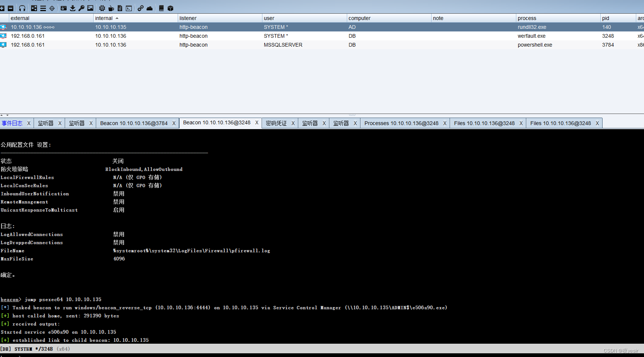
Task: Close the 密码凭证 tab
Action: click(293, 123)
